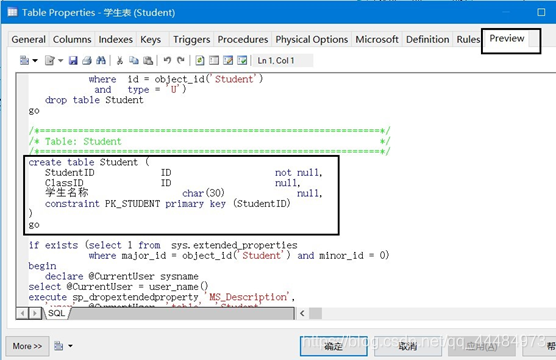556x360 pixels.
Task: Undo the last edit
Action: point(167,61)
